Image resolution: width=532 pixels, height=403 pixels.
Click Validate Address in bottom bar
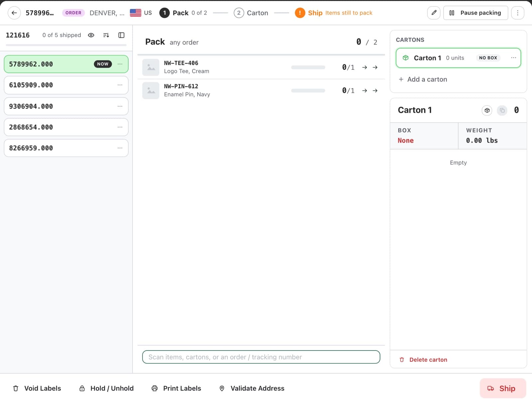252,388
